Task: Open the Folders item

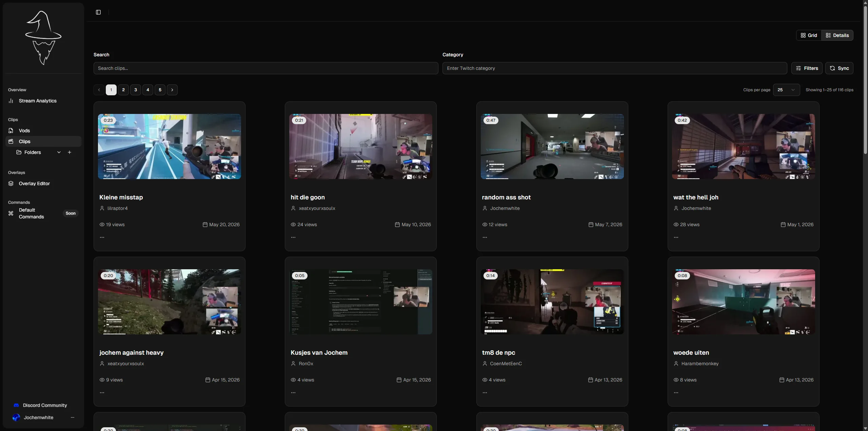Action: [x=33, y=152]
